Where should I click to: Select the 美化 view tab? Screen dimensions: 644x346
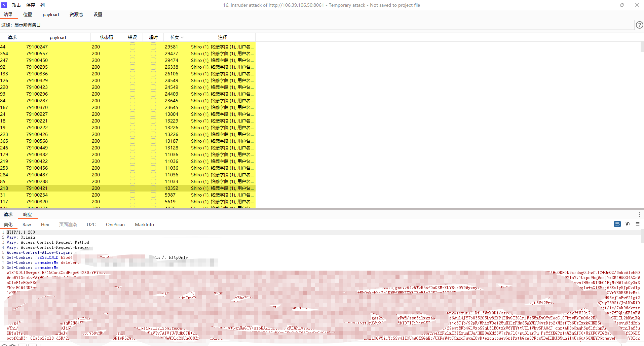pyautogui.click(x=8, y=224)
